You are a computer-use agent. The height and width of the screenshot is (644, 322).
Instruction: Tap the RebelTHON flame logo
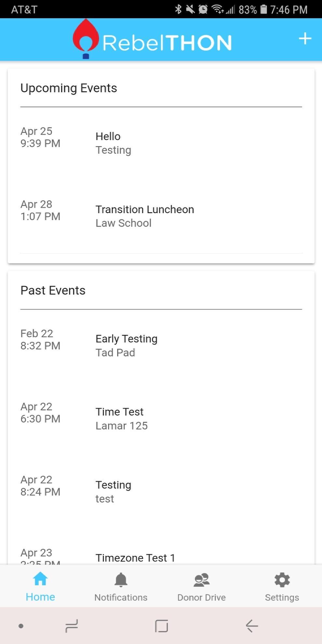(x=86, y=39)
